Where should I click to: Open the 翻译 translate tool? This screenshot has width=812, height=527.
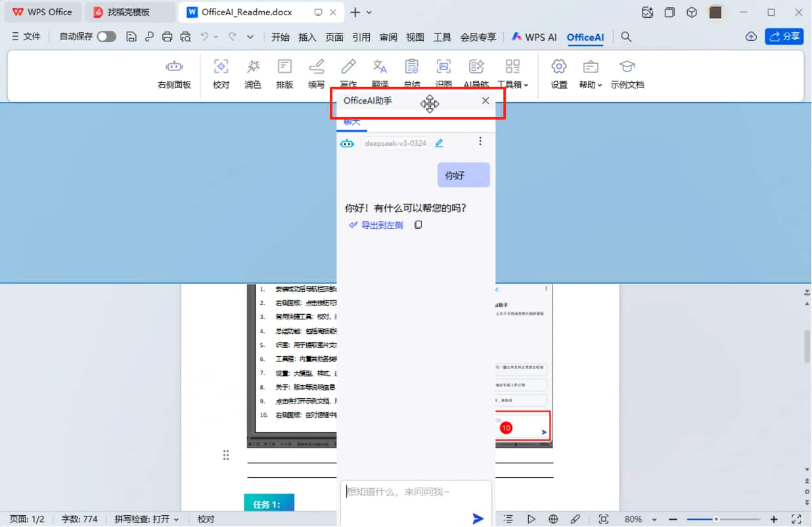380,72
